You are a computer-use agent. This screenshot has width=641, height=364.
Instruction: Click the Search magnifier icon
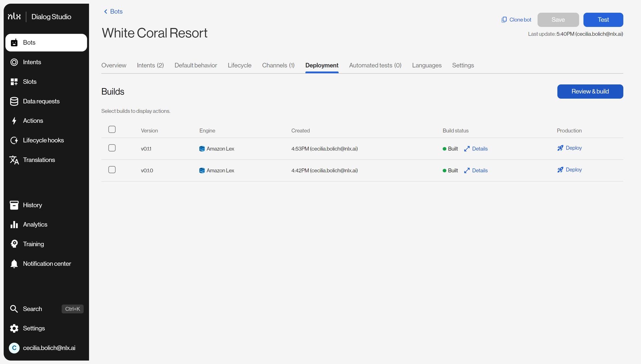click(x=14, y=309)
